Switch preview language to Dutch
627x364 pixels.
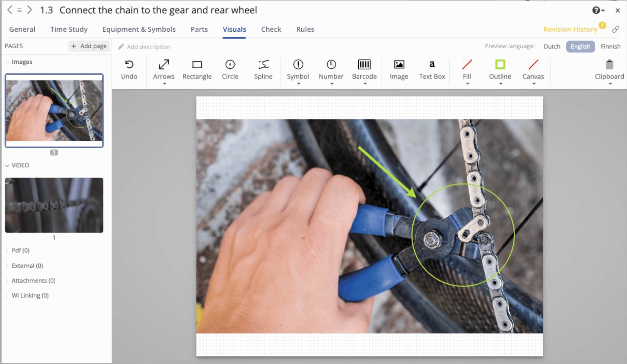tap(552, 46)
